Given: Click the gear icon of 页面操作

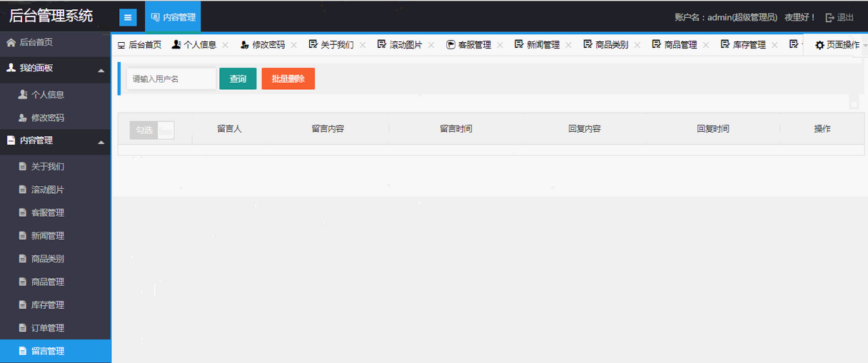Looking at the screenshot, I should click(x=819, y=45).
